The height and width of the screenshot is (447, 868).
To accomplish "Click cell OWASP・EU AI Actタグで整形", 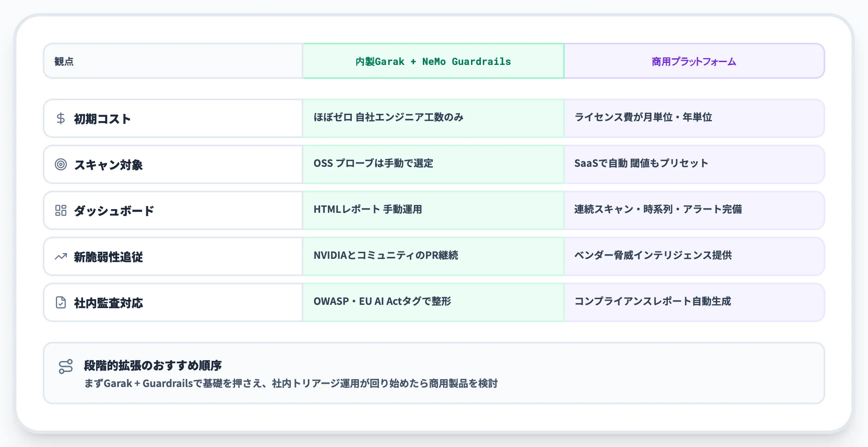I will 433,302.
